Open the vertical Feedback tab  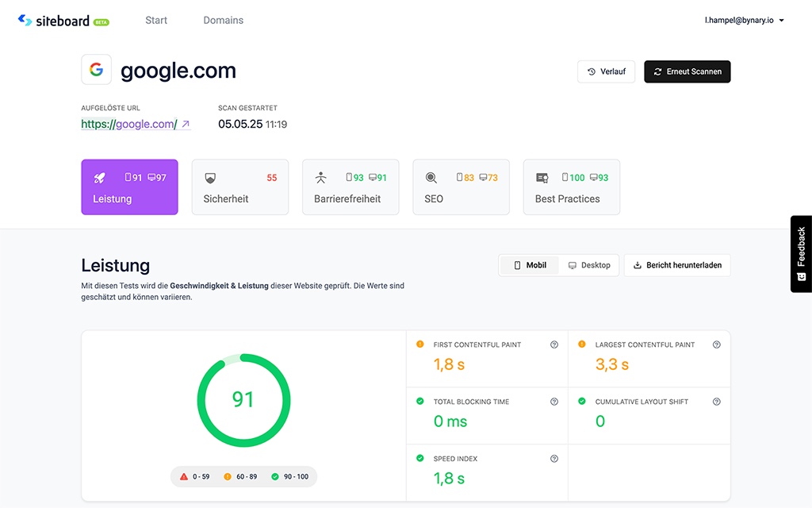(801, 254)
